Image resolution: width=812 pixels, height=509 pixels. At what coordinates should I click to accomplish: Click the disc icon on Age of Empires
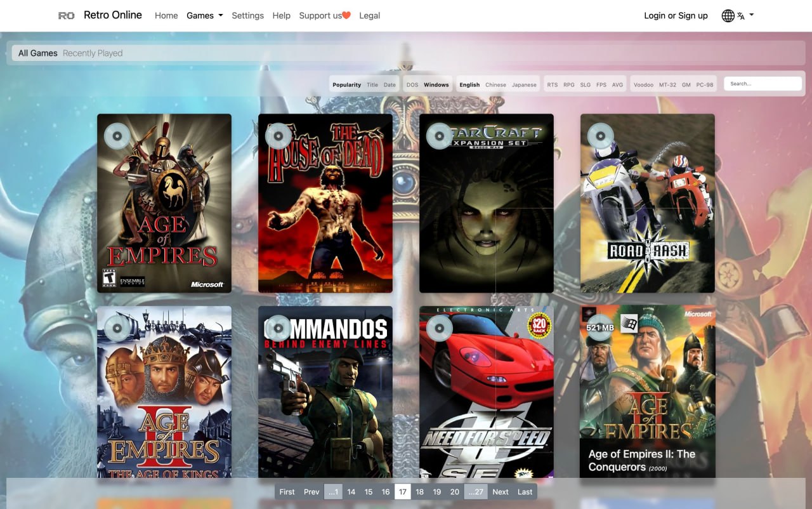117,136
